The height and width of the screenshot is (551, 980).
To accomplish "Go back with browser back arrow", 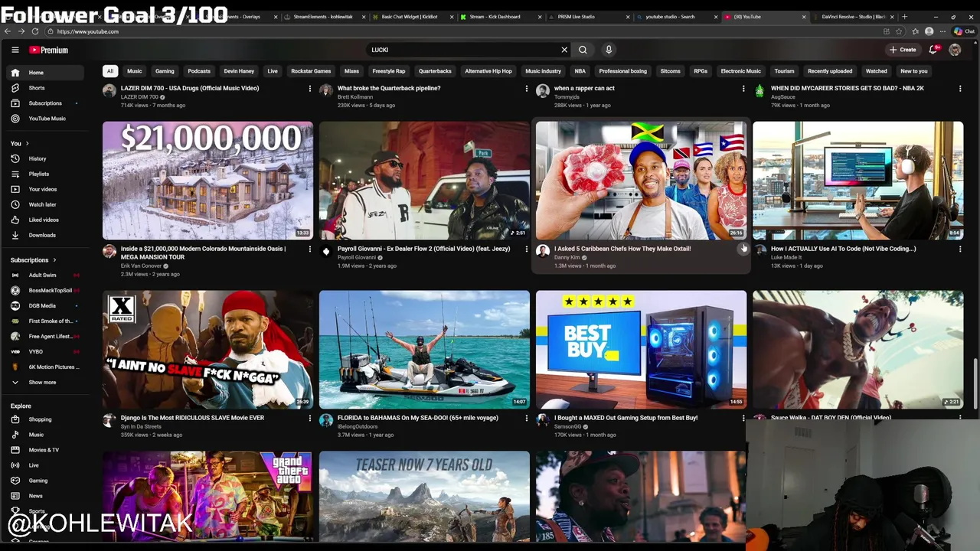I will tap(8, 31).
